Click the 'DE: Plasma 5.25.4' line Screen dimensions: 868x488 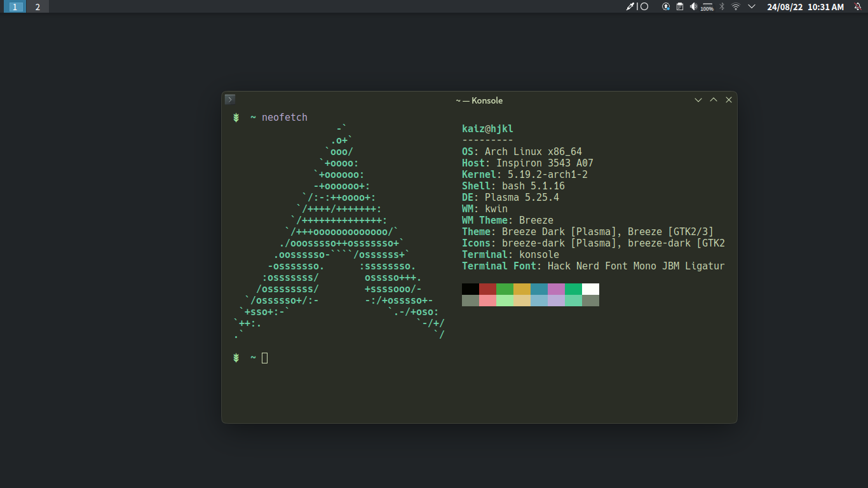pos(510,198)
